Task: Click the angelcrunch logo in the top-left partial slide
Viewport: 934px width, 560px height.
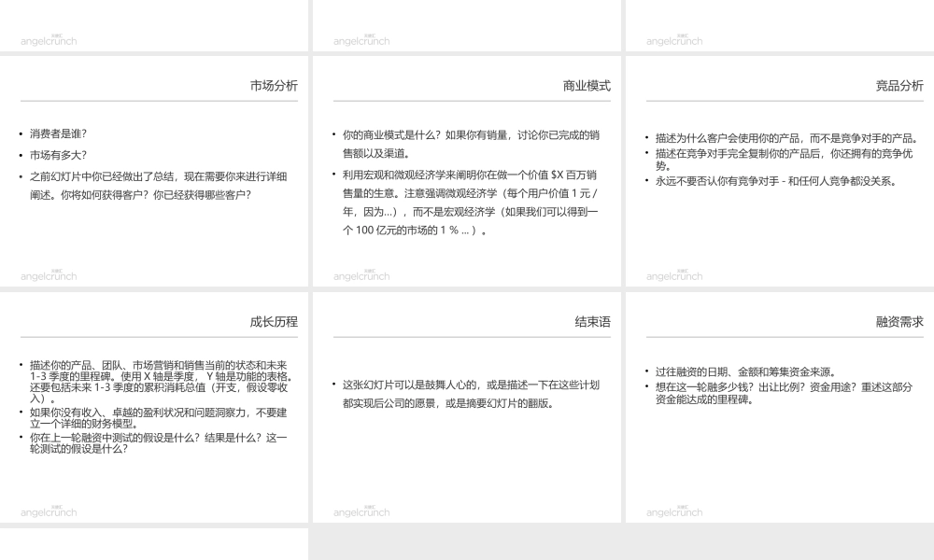Action: pos(47,41)
